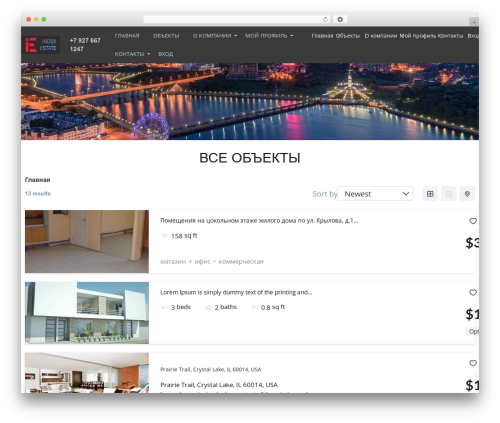This screenshot has height=423, width=500.
Task: Click Мой профиль in secondary menu
Action: pos(418,36)
